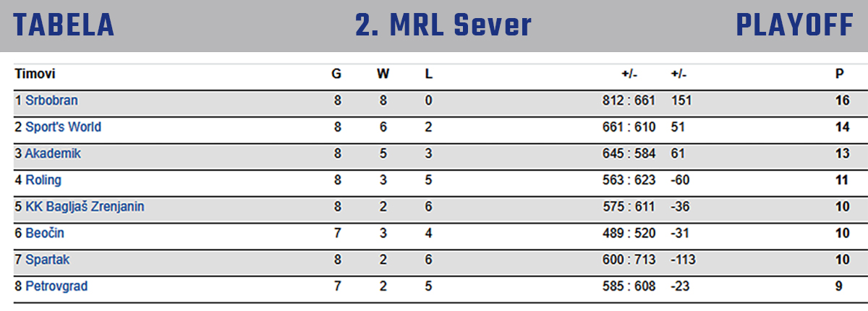Switch to the PLAYOFF tab

click(795, 26)
